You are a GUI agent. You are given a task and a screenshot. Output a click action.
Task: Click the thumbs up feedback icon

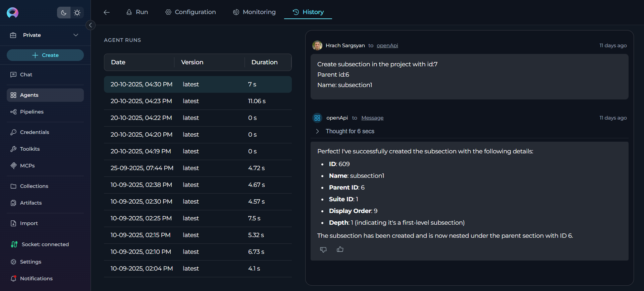340,249
